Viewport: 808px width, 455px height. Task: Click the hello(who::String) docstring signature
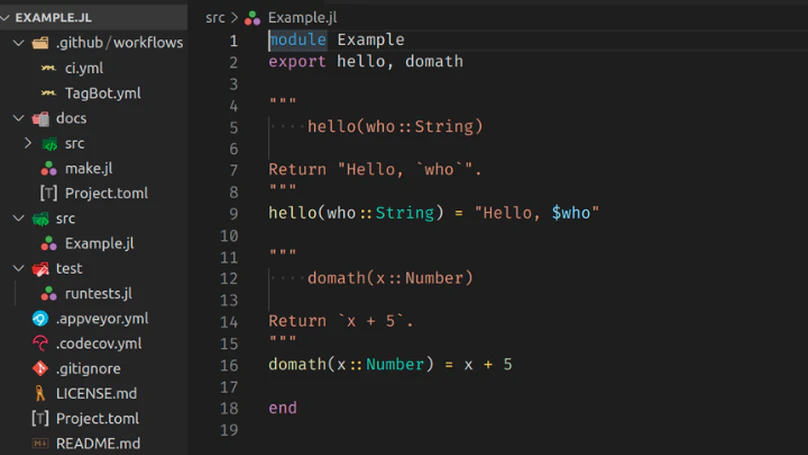(x=395, y=126)
